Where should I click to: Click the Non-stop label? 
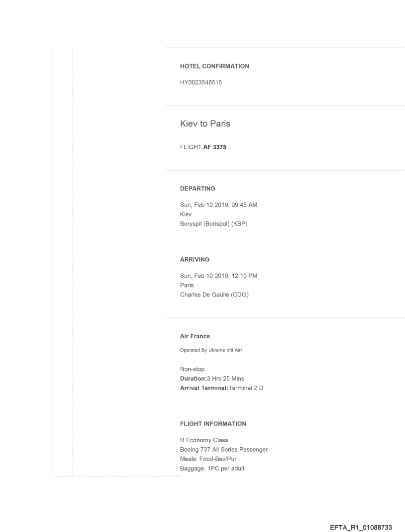pyautogui.click(x=193, y=369)
